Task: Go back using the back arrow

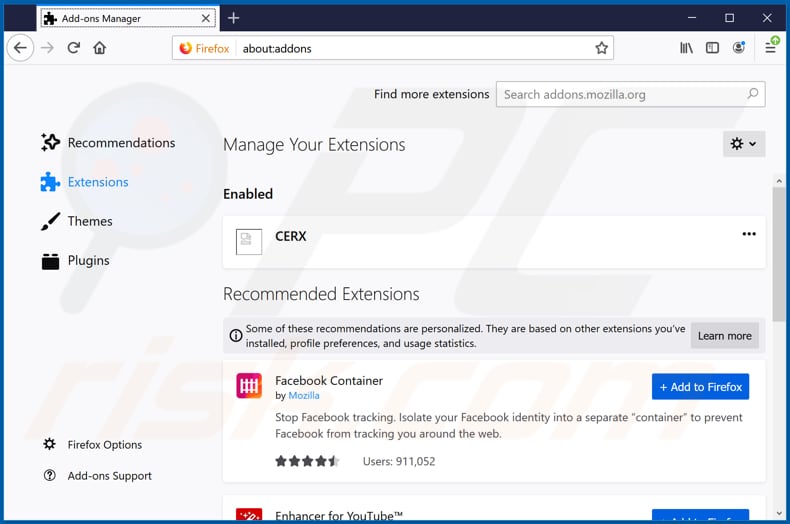Action: (20, 48)
